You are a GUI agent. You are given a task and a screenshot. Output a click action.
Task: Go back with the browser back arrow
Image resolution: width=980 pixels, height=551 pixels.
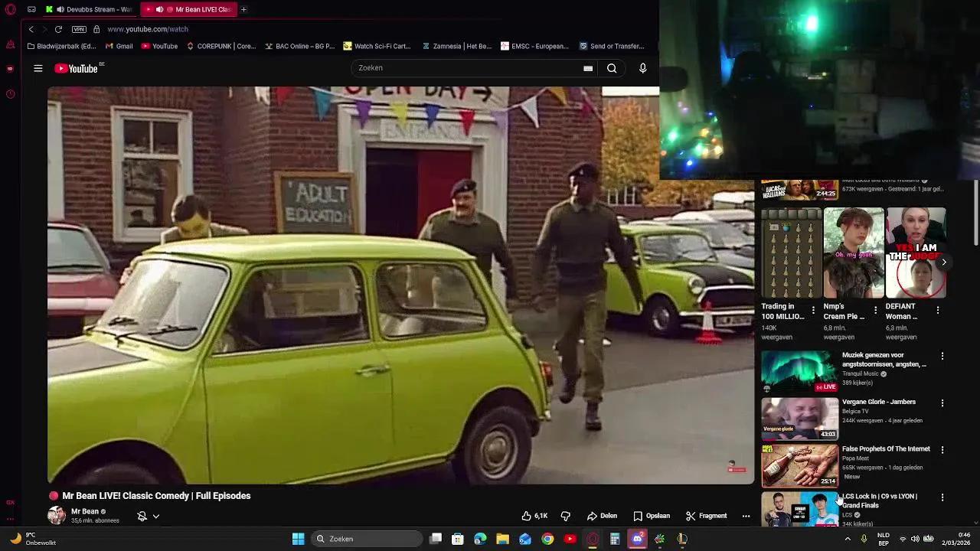click(x=31, y=29)
